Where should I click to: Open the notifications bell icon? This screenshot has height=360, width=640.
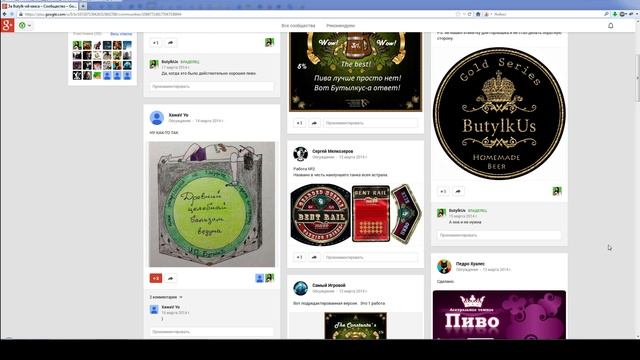[x=611, y=25]
